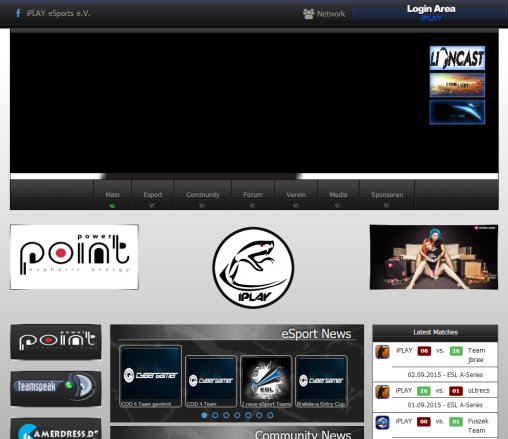This screenshot has height=439, width=508.
Task: Open the COD 4 Team gewinnt news card
Action: click(150, 376)
